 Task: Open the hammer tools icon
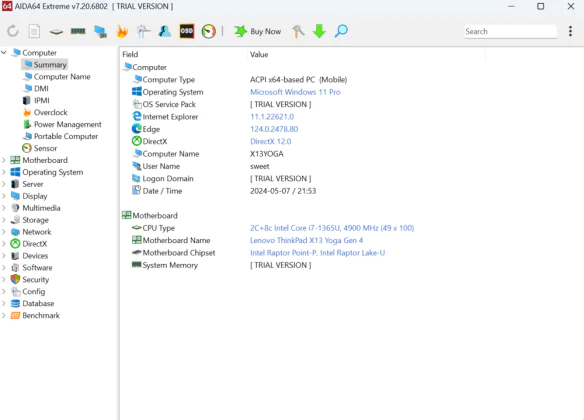[298, 31]
